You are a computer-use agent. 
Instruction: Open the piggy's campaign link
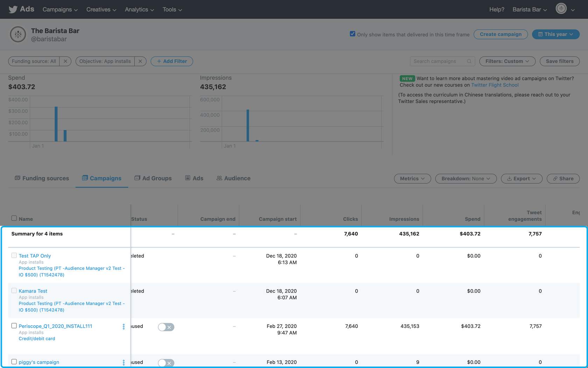pos(39,362)
